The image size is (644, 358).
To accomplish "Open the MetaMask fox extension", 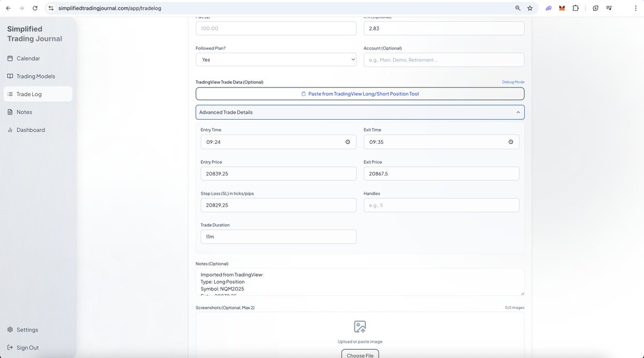I will [562, 8].
